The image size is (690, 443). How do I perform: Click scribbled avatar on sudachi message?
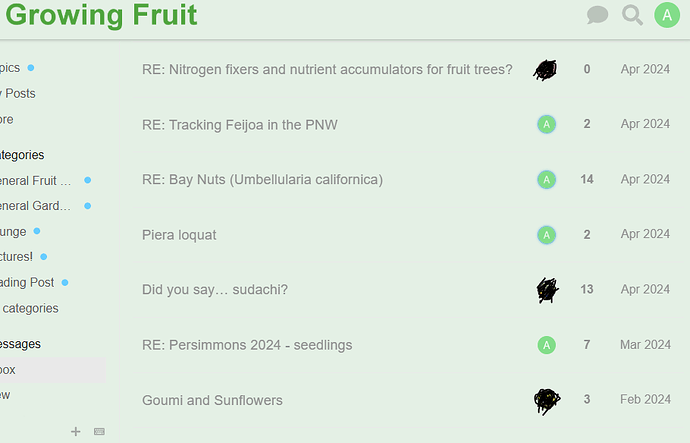coord(546,290)
